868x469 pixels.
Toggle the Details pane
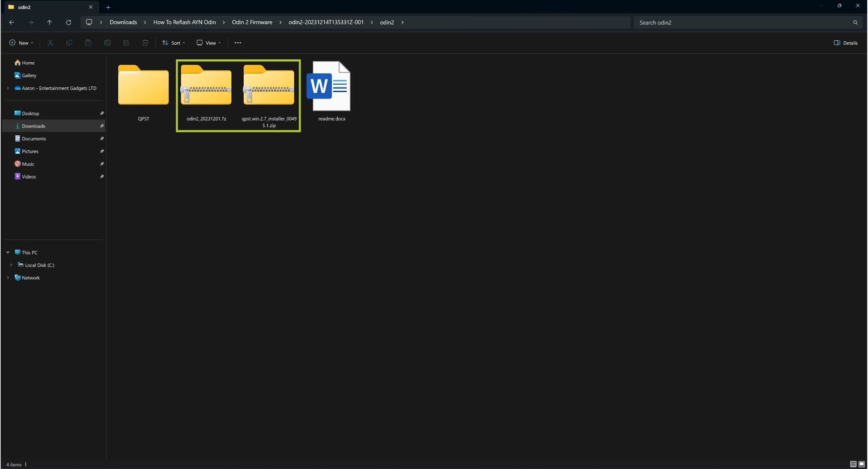click(846, 43)
